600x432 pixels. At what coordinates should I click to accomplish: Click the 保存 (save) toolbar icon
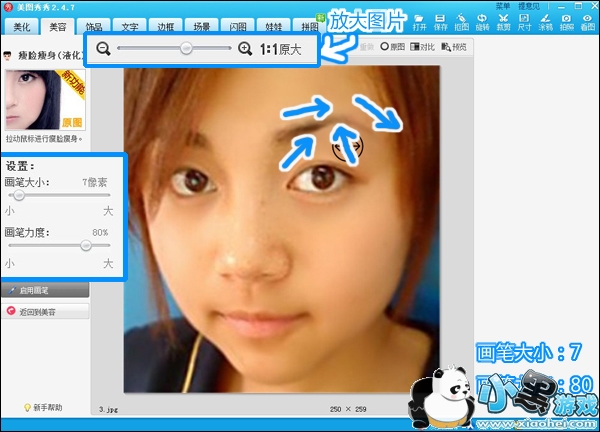pyautogui.click(x=440, y=22)
